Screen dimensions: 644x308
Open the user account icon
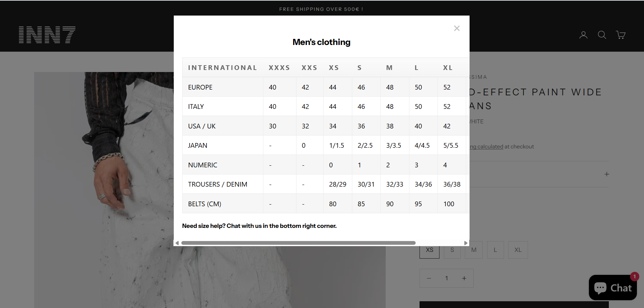[583, 35]
